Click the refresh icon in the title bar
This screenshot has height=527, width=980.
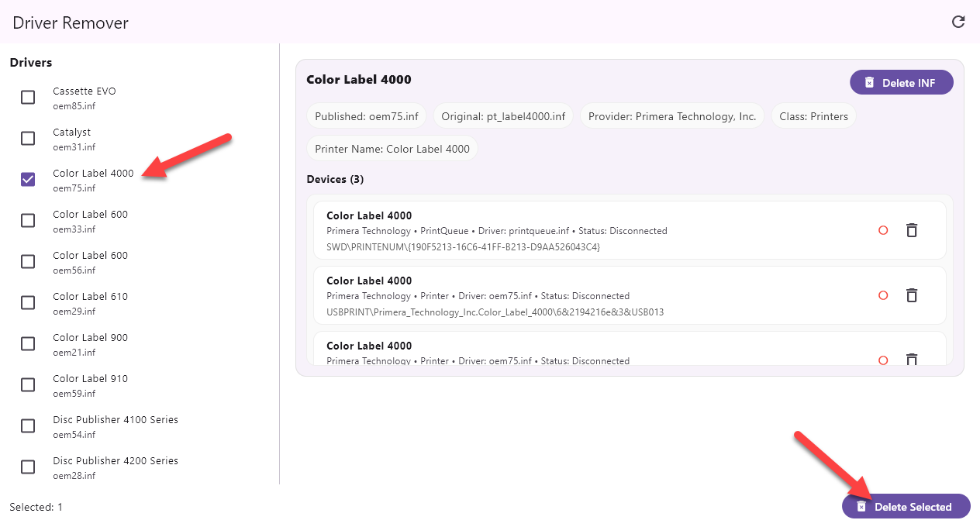958,22
